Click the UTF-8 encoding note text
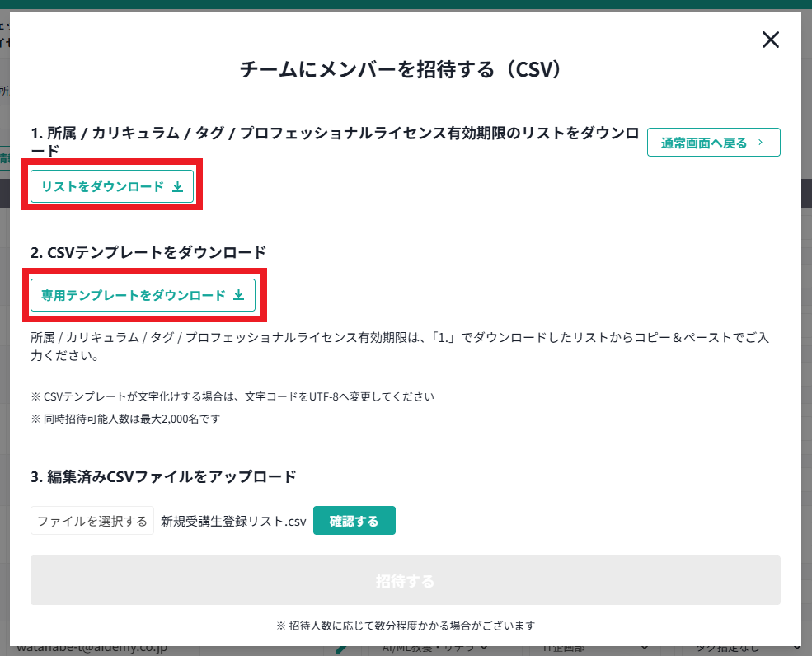Viewport: 812px width, 656px height. (x=232, y=396)
